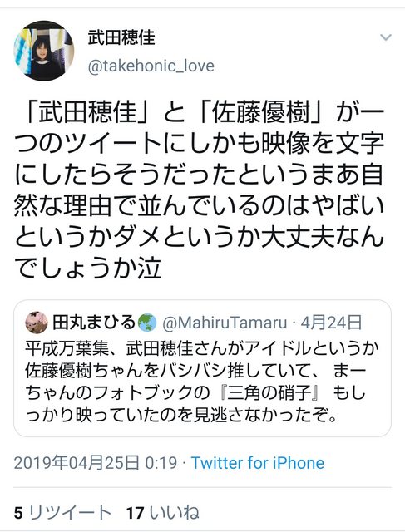Open the @takehonic_love handle
Viewport: 405px width, 532px height.
click(x=151, y=66)
